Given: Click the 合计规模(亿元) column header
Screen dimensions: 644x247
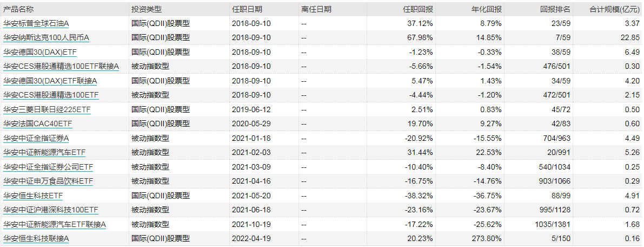Looking at the screenshot, I should tap(614, 10).
